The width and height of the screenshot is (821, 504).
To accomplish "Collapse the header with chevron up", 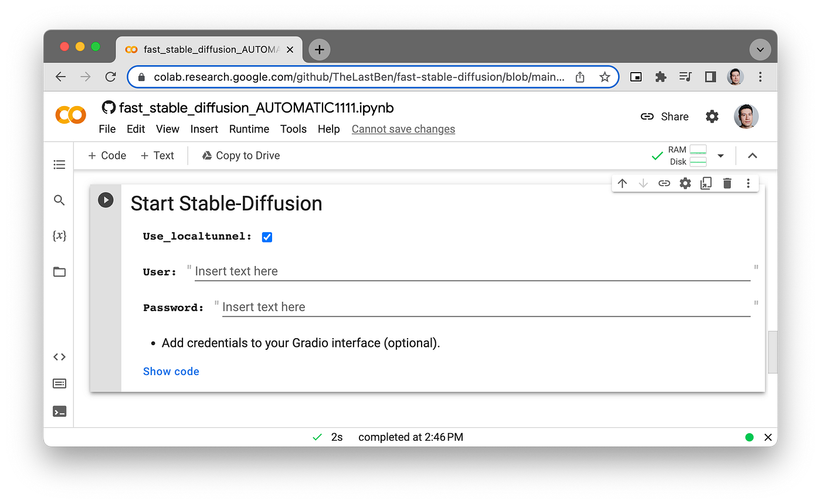I will (x=752, y=156).
